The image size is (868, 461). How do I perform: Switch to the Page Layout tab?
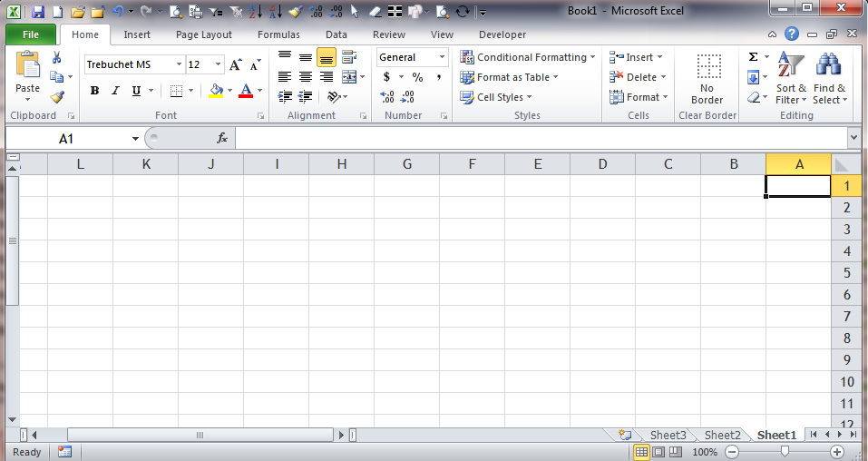[x=203, y=34]
